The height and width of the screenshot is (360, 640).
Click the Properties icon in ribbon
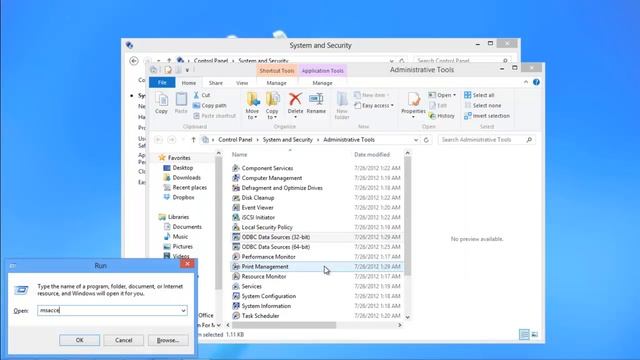pos(413,99)
